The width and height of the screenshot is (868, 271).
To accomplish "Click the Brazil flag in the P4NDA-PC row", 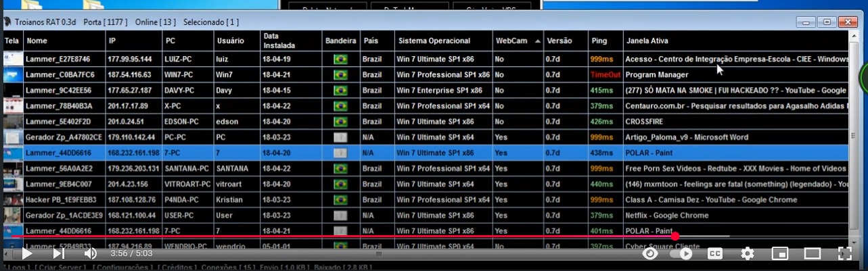I will [x=340, y=199].
